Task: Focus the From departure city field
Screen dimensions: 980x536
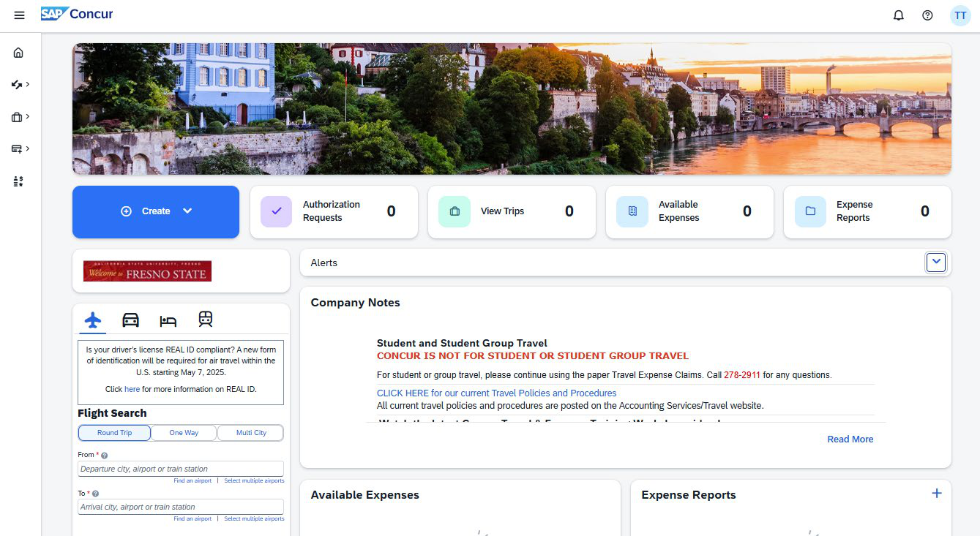Action: click(x=180, y=469)
